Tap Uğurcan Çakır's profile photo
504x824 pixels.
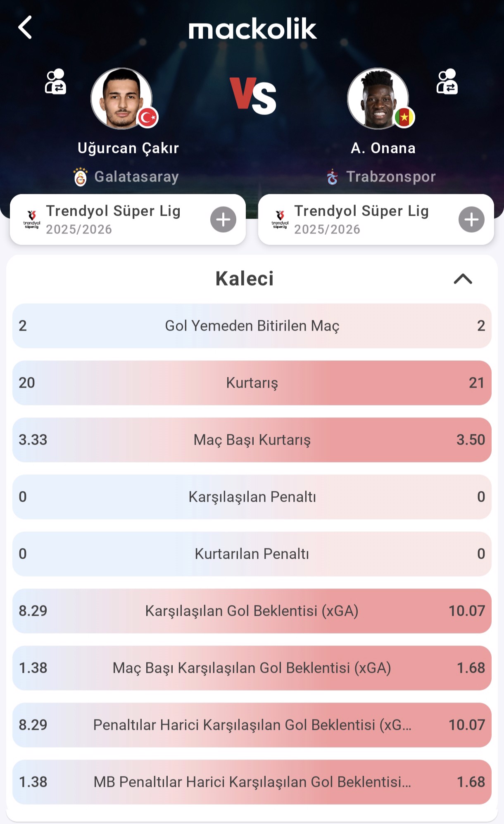click(121, 98)
